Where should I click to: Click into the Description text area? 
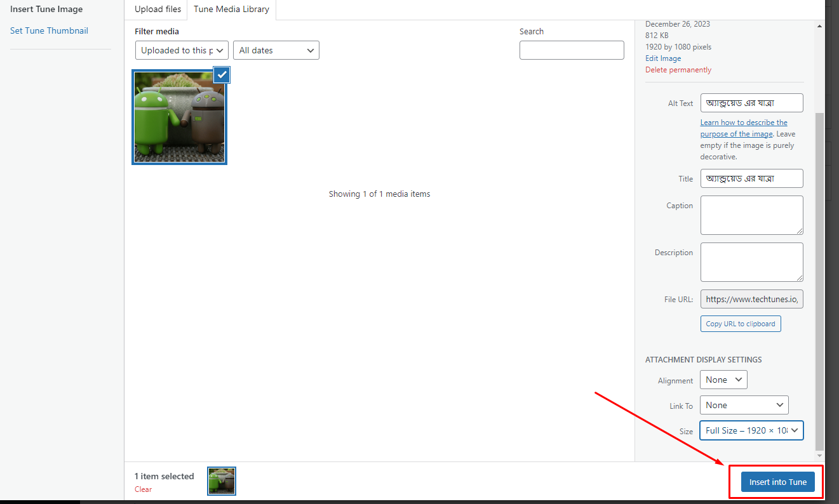point(752,262)
